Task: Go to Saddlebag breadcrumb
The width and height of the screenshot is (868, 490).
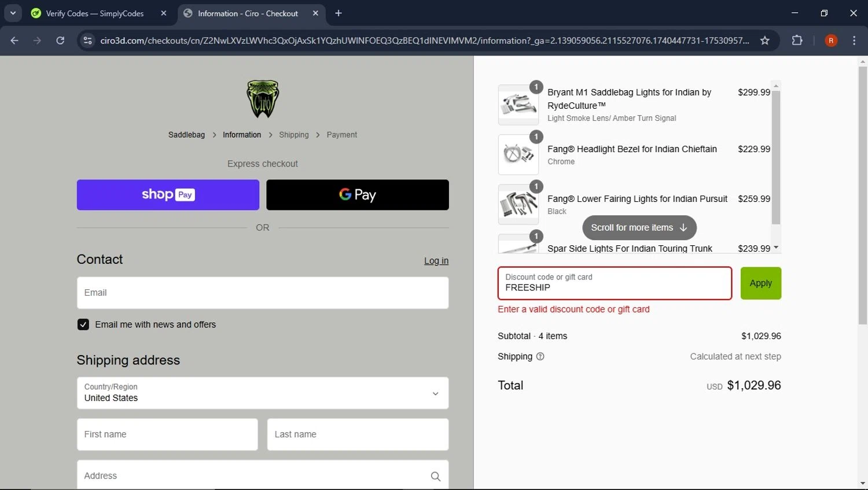Action: tap(186, 135)
